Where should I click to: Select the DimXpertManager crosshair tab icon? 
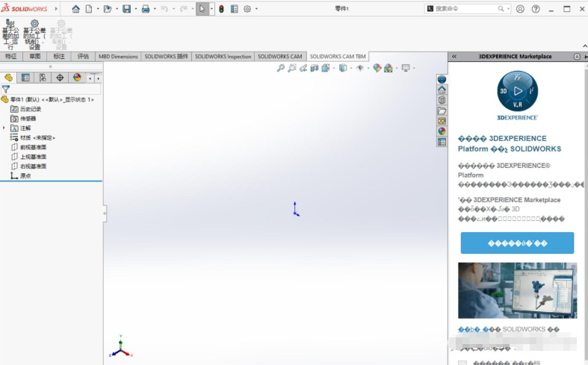[60, 78]
